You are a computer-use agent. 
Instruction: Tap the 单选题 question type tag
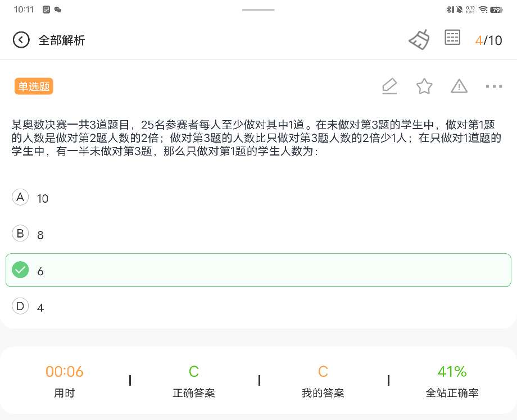coord(34,86)
